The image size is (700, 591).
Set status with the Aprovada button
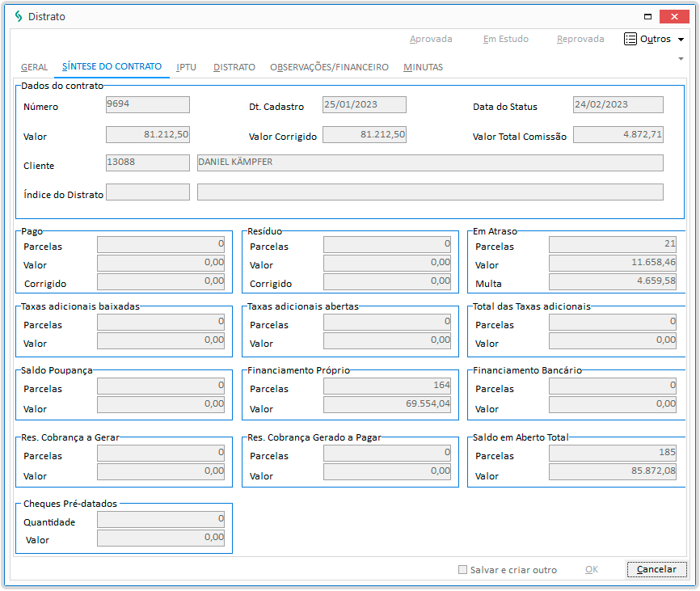pos(431,39)
